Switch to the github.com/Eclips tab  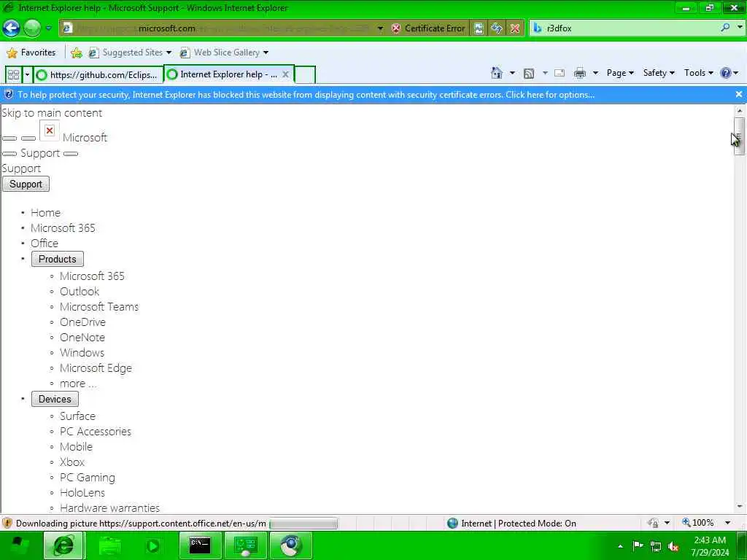click(98, 75)
